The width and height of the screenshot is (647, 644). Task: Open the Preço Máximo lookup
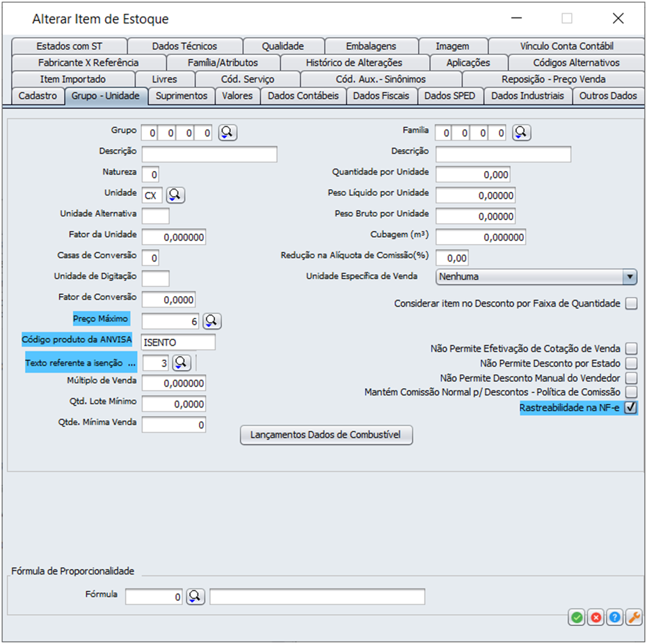tap(212, 321)
